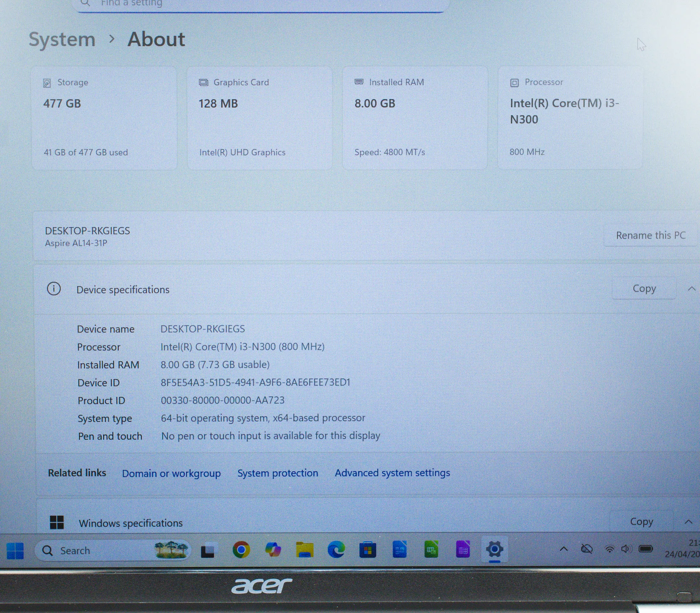
Task: Copy the device specifications
Action: coord(644,288)
